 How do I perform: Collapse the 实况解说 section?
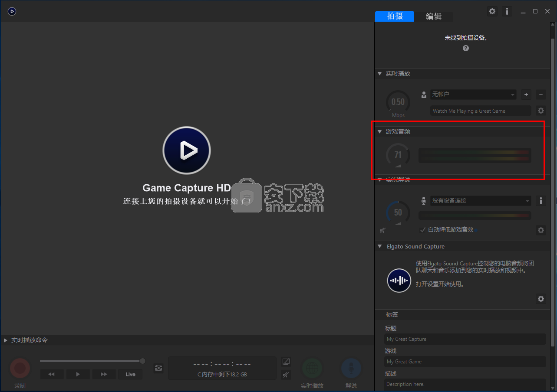tap(380, 180)
